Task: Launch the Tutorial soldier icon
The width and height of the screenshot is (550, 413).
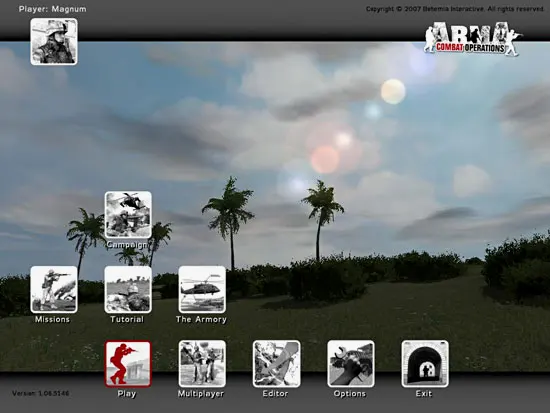Action: [x=128, y=289]
